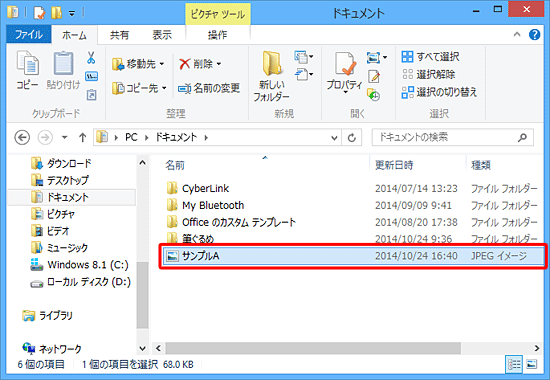Screen dimensions: 550x380
Task: Open Help with the question mark icon
Action: [535, 34]
